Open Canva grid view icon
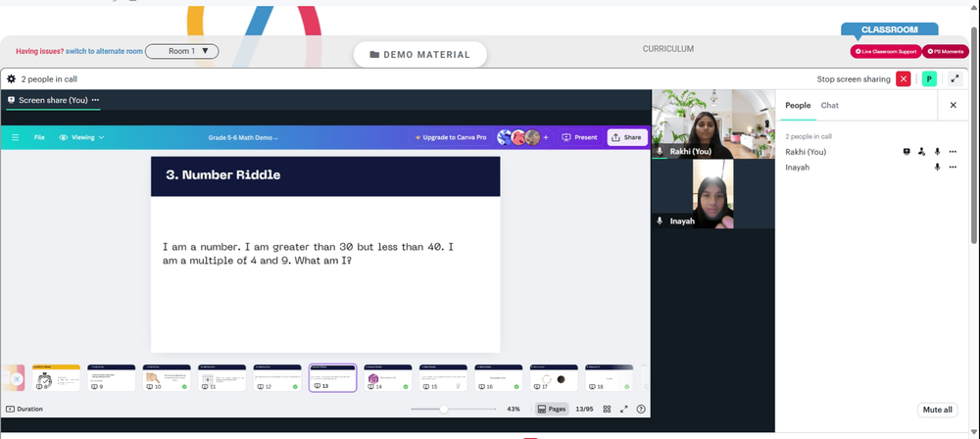The height and width of the screenshot is (439, 980). tap(607, 409)
